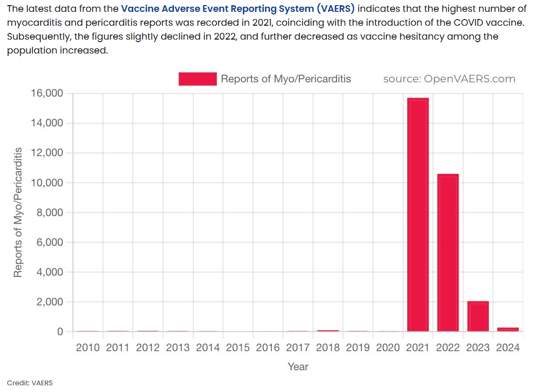Viewport: 533px width, 392px height.
Task: Open the Vaccine Adverse Event Reporting System (VAERS) link
Action: tap(238, 9)
